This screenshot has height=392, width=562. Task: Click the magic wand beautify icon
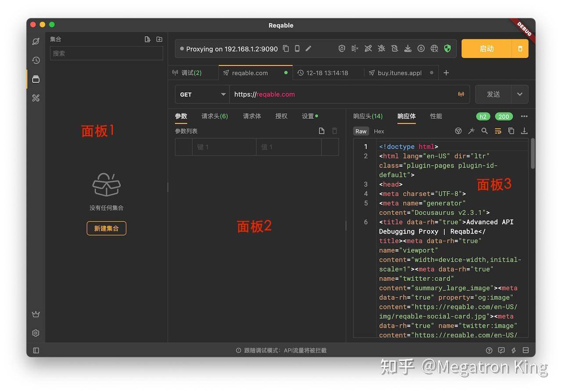pyautogui.click(x=471, y=131)
